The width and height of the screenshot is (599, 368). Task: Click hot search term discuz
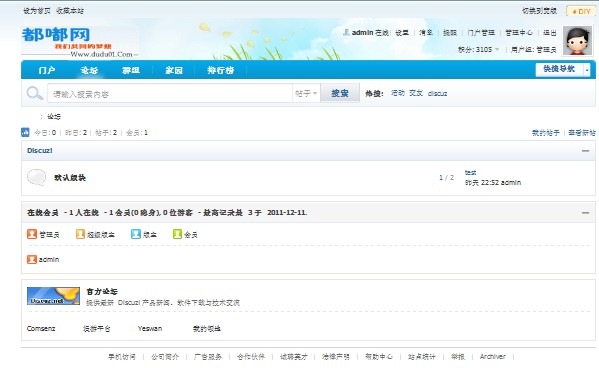pyautogui.click(x=437, y=93)
